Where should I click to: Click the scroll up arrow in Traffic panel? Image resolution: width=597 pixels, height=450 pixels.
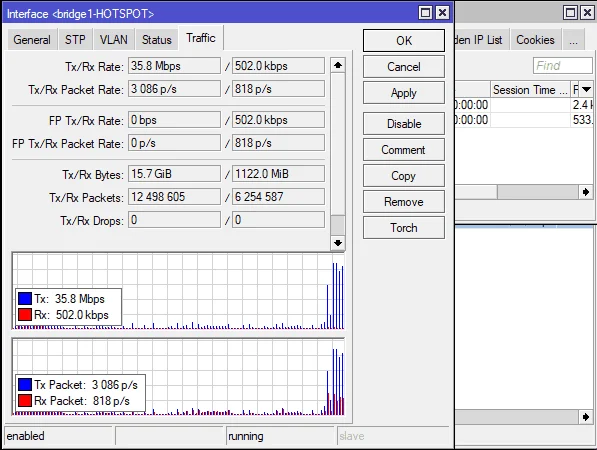pos(338,65)
